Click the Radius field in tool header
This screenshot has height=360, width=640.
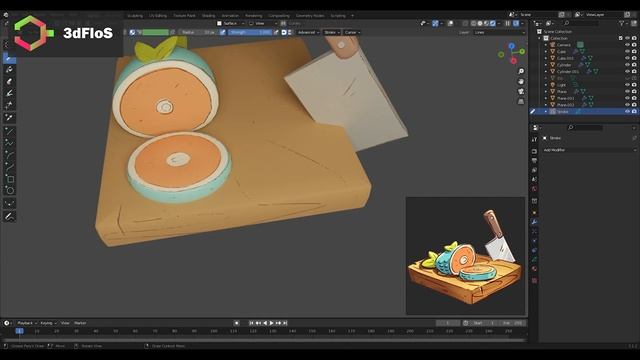click(x=198, y=32)
